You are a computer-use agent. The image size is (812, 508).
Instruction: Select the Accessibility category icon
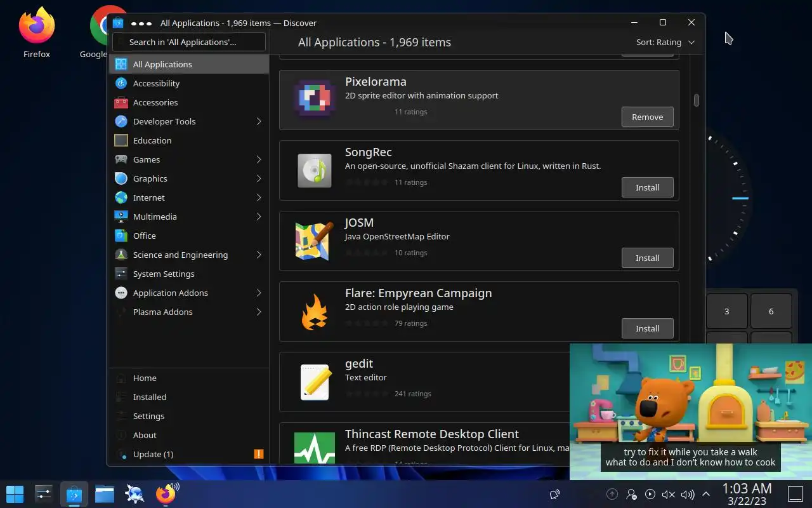pyautogui.click(x=121, y=83)
